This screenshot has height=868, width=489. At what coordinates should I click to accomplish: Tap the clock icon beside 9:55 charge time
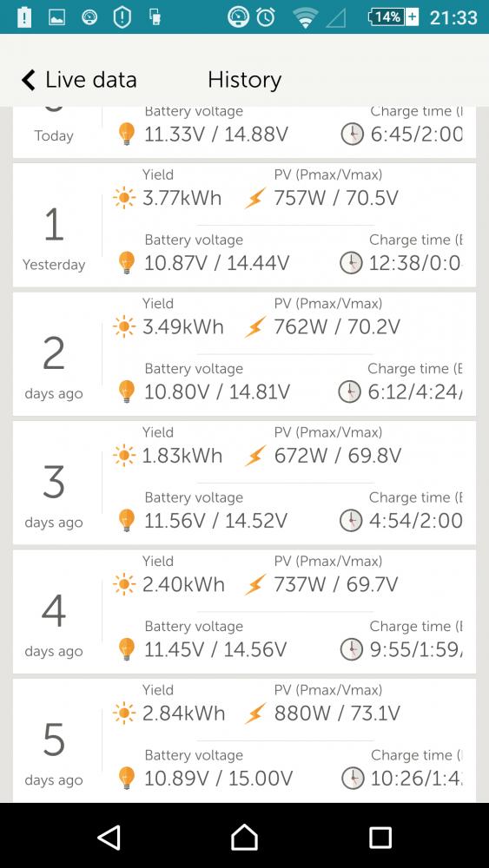pos(352,648)
